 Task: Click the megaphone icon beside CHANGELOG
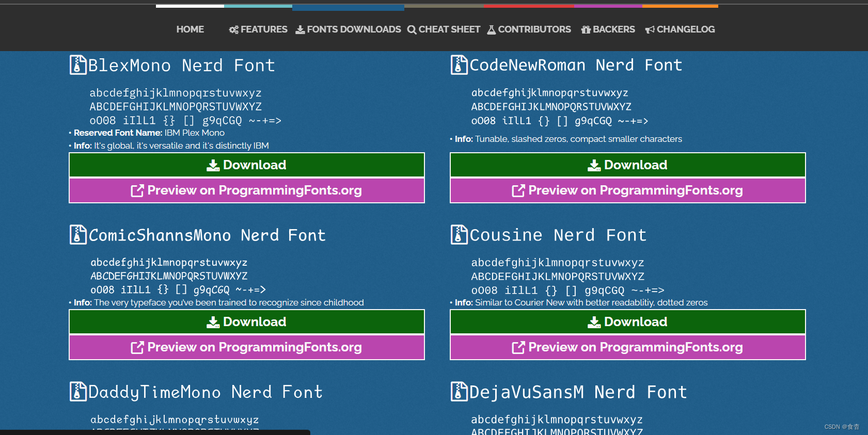click(x=650, y=30)
